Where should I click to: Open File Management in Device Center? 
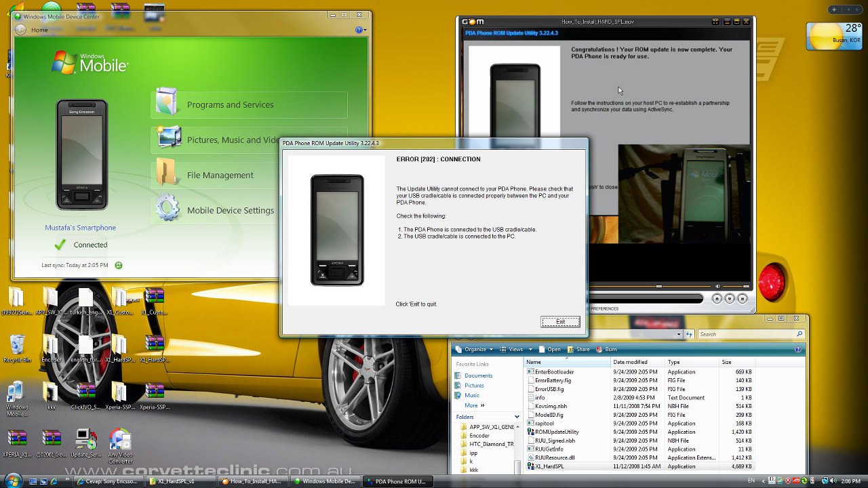tap(220, 176)
